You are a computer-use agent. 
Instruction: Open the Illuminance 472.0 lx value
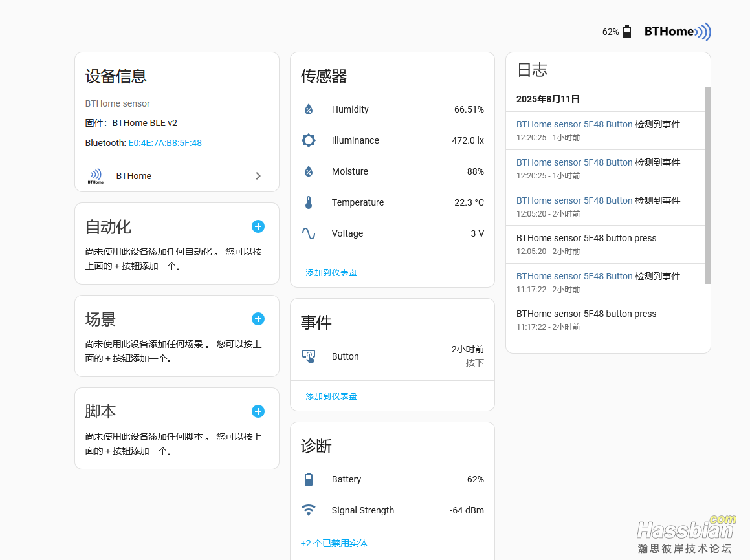468,140
